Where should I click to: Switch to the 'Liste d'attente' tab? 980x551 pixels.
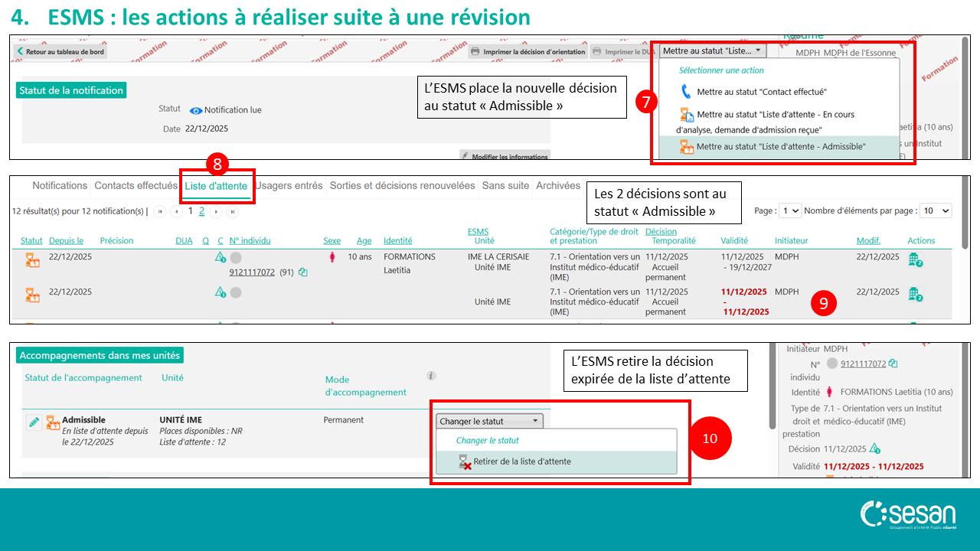click(216, 186)
